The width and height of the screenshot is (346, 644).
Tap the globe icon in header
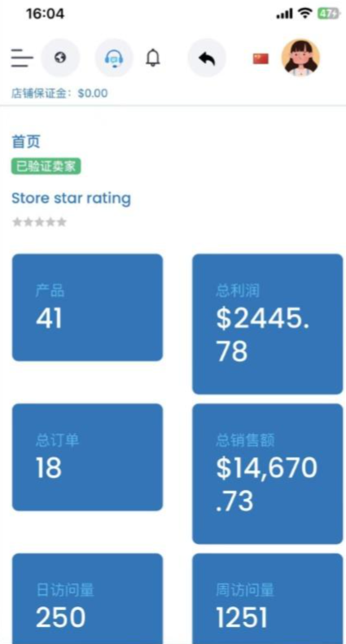(x=60, y=58)
